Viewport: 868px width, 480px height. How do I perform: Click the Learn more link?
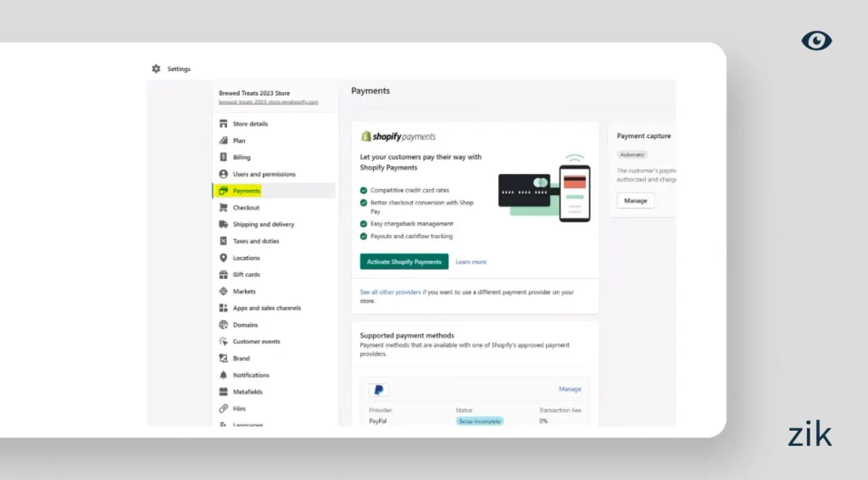(x=470, y=262)
